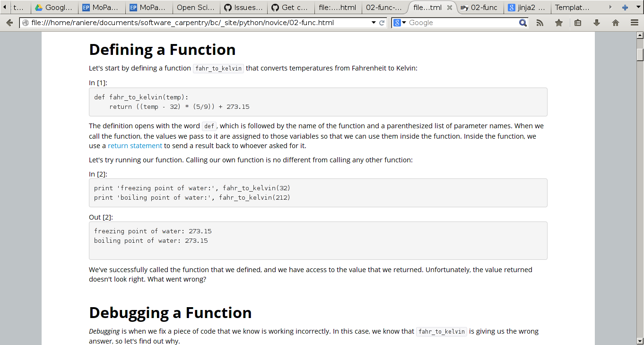The height and width of the screenshot is (345, 644).
Task: Click inline fahr_to_kelvin in Debugging paragraph
Action: tap(442, 332)
